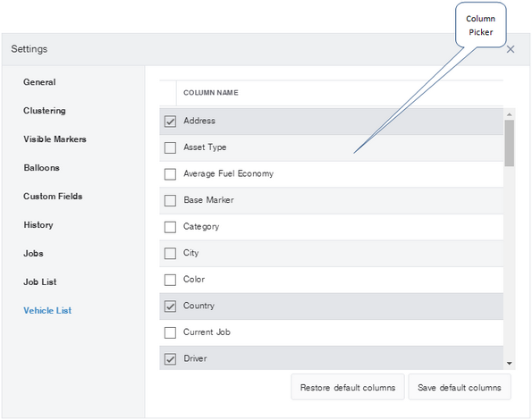The width and height of the screenshot is (532, 420).
Task: Enable the Category column checkbox
Action: coord(170,227)
